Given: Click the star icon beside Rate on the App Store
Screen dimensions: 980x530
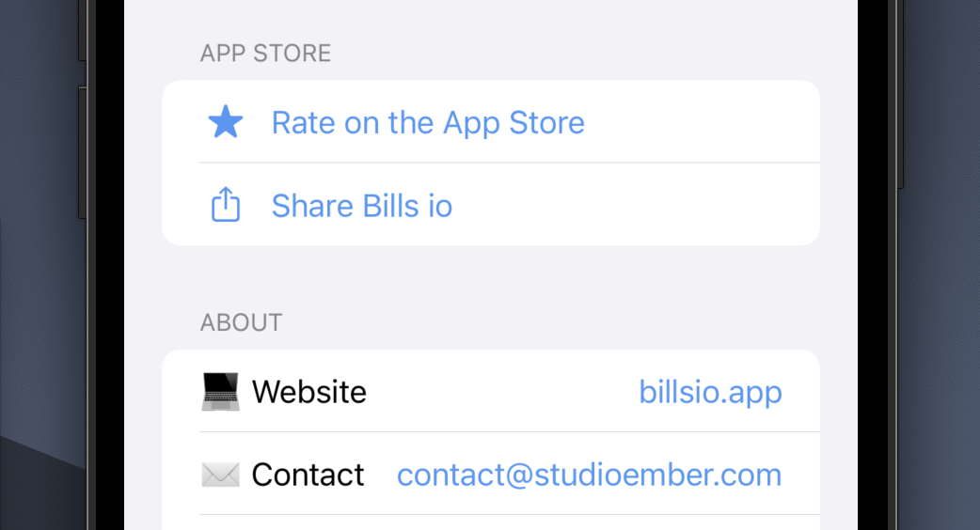Looking at the screenshot, I should (x=226, y=122).
